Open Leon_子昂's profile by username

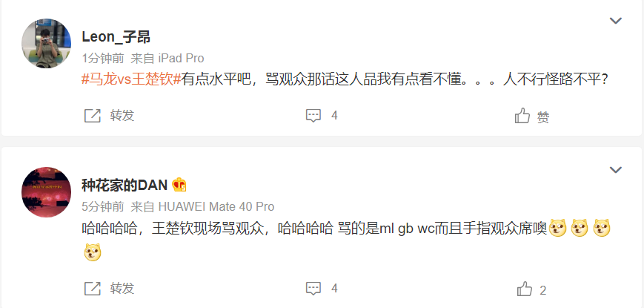pos(116,36)
